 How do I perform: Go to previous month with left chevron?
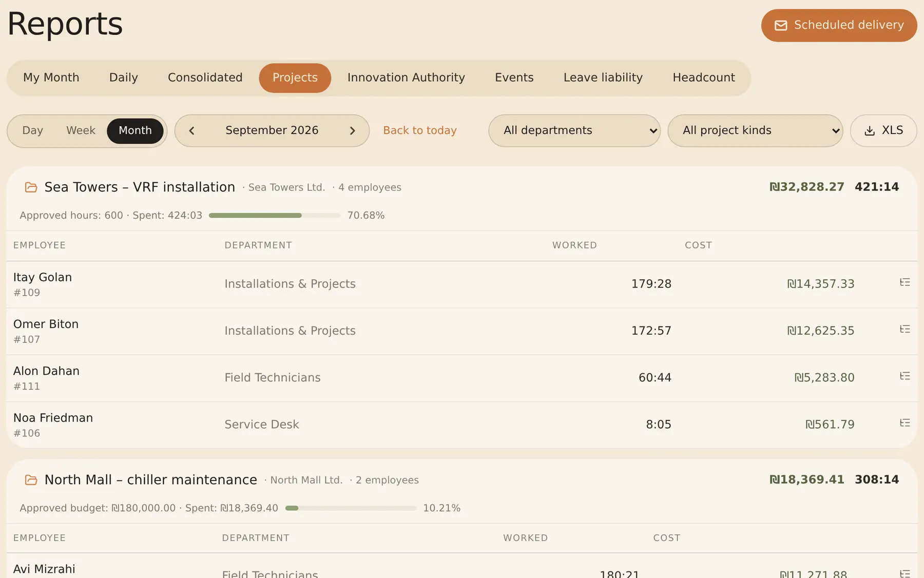[191, 131]
